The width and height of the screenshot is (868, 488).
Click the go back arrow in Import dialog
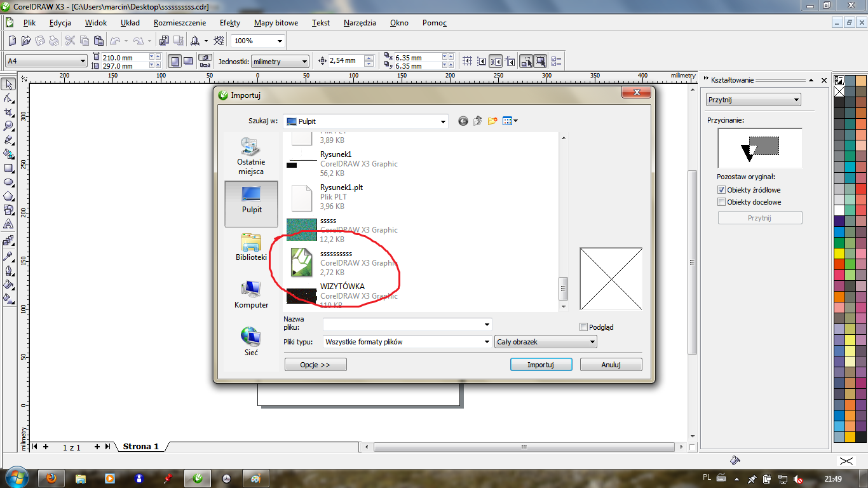(x=463, y=121)
